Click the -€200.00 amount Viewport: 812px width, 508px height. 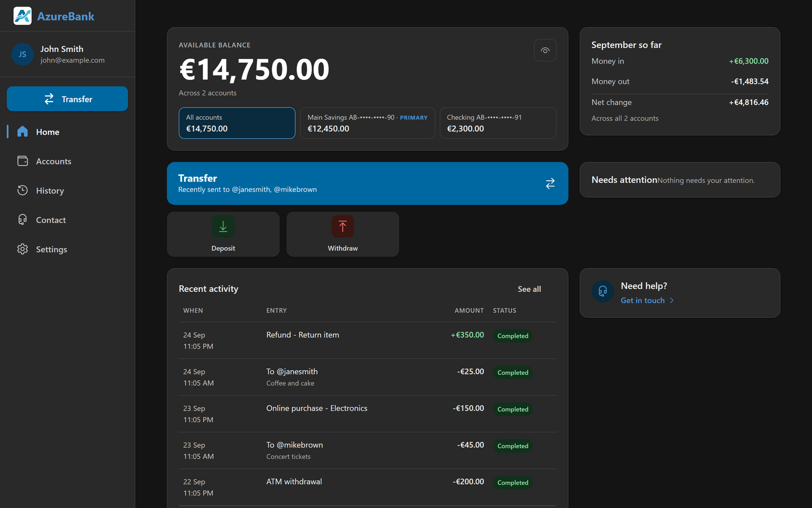[x=468, y=482]
